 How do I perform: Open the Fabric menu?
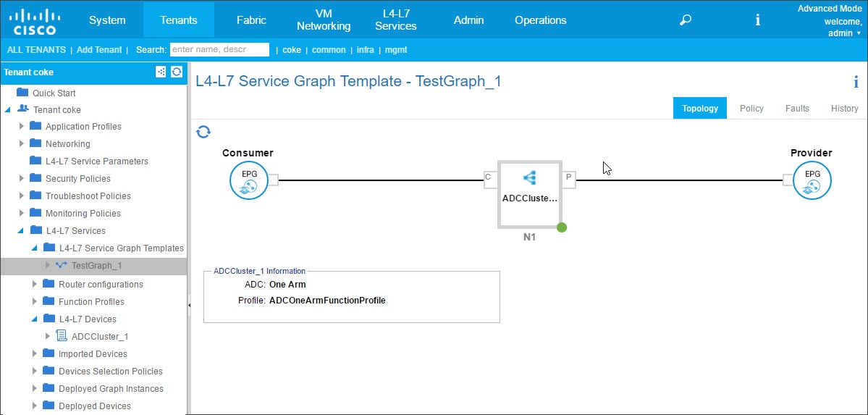pyautogui.click(x=251, y=20)
